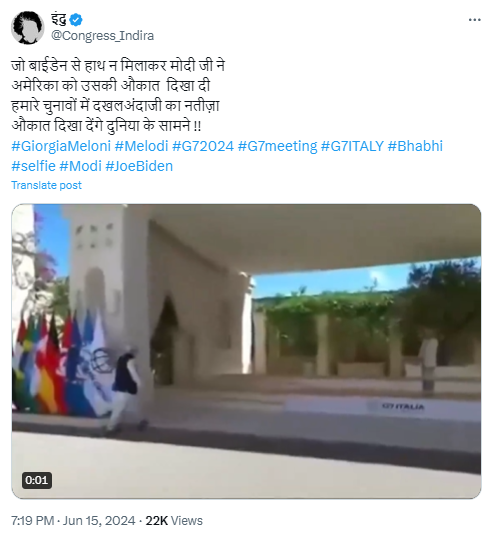Open the #Bhabhi hashtag
493x535 pixels.
[x=415, y=146]
